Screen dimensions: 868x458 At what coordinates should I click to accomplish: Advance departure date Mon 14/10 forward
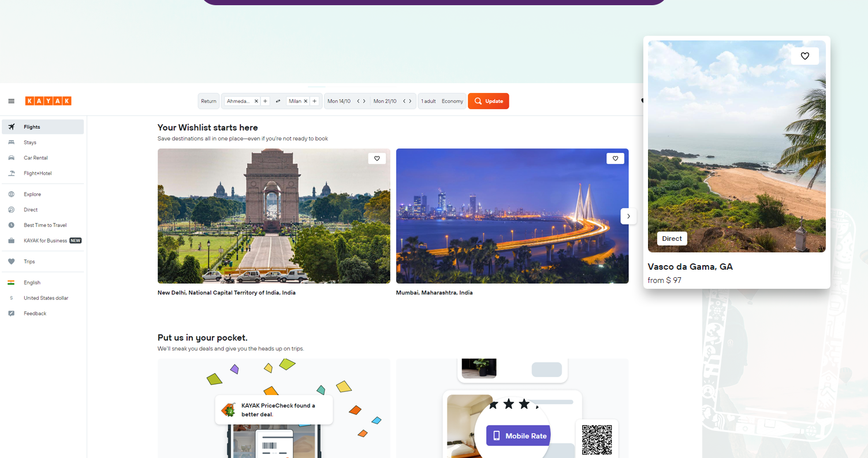click(x=364, y=101)
